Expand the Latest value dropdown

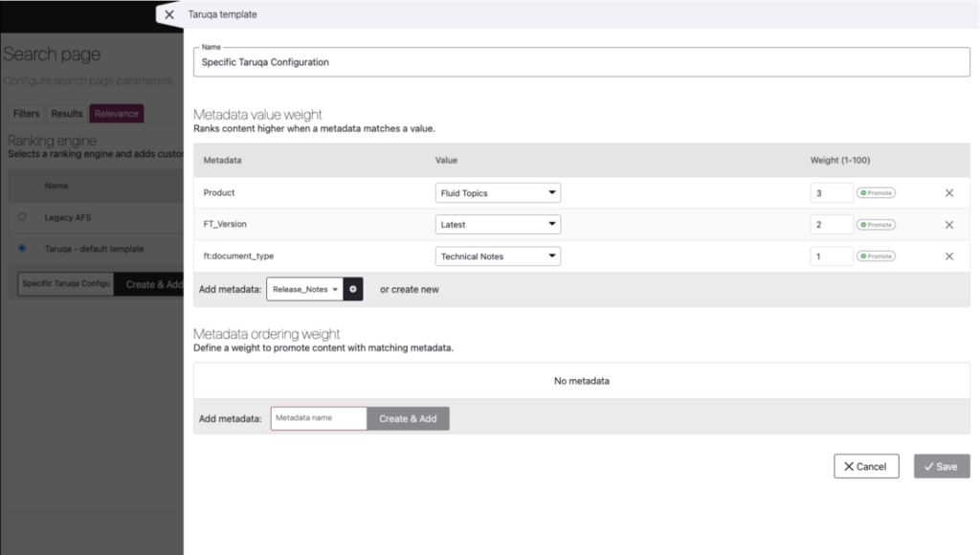(498, 225)
